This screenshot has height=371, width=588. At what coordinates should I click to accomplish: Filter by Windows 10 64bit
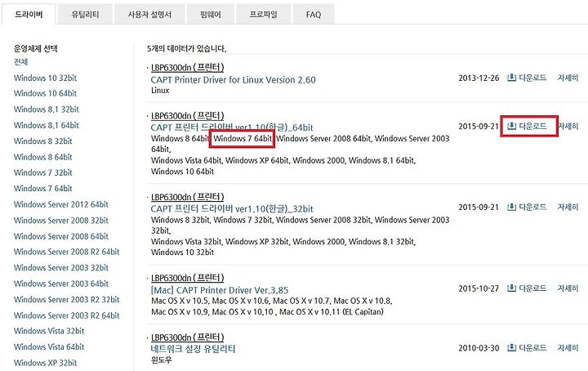(x=45, y=93)
